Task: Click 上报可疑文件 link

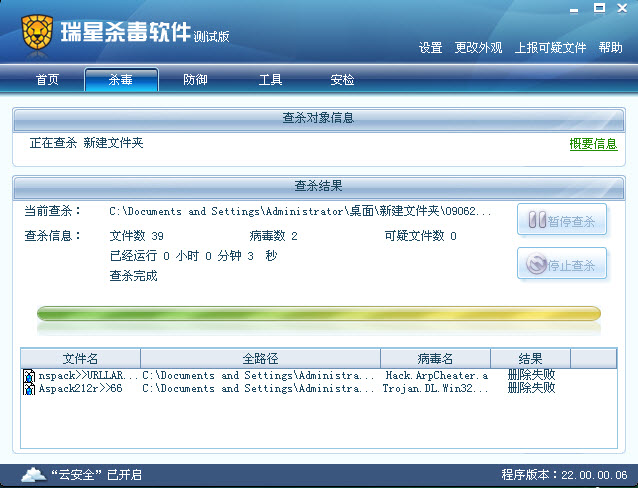Action: click(550, 48)
